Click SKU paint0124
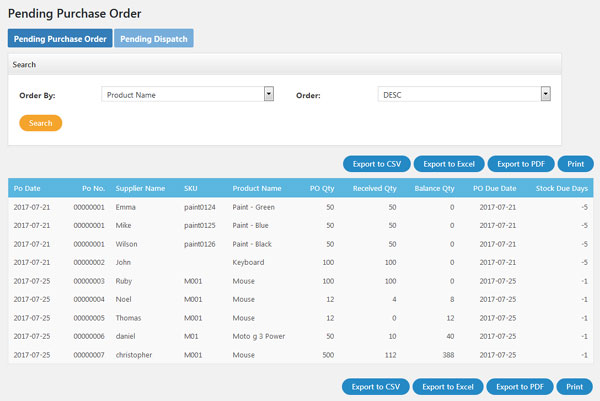 pyautogui.click(x=199, y=207)
